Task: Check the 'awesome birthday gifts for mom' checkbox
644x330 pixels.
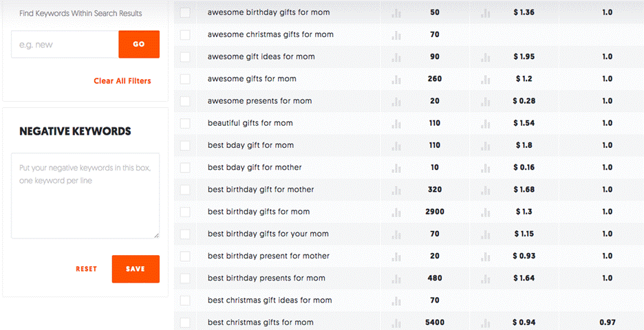Action: (185, 12)
